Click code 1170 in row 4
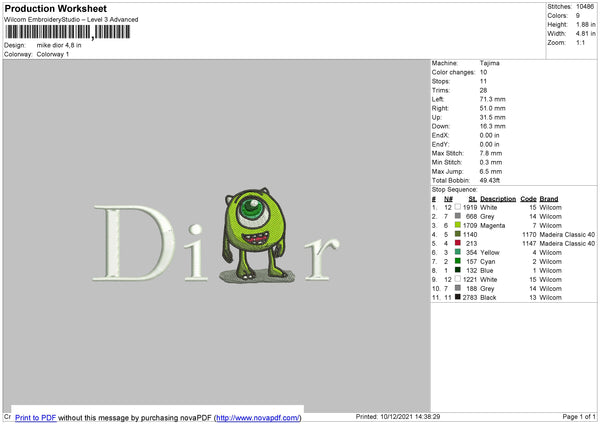Viewport: 600px width, 424px height. click(529, 235)
